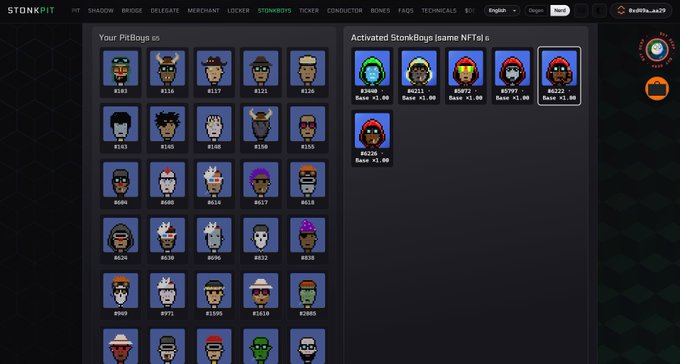This screenshot has width=680, height=364.
Task: Open the CONDUCTOR nav item
Action: (345, 10)
